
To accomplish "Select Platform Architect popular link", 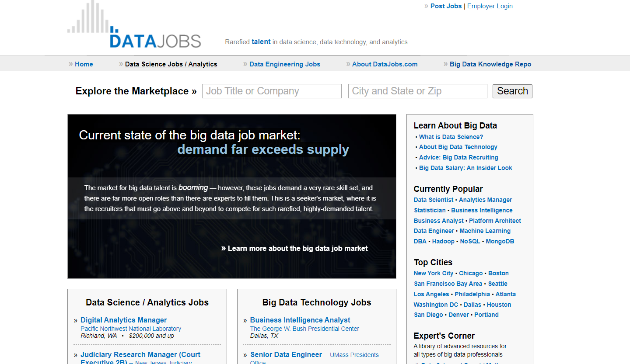I will tap(495, 221).
